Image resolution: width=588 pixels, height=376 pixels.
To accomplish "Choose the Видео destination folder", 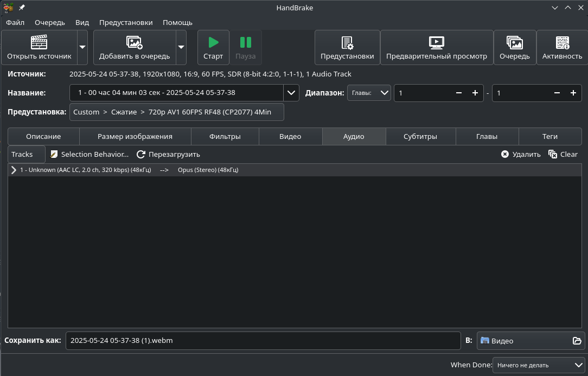I will pyautogui.click(x=531, y=341).
